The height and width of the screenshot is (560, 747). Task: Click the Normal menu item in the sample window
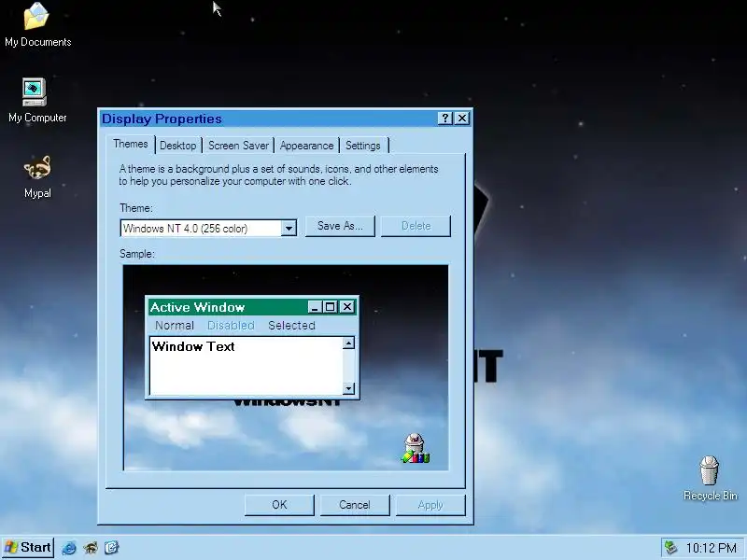click(175, 325)
